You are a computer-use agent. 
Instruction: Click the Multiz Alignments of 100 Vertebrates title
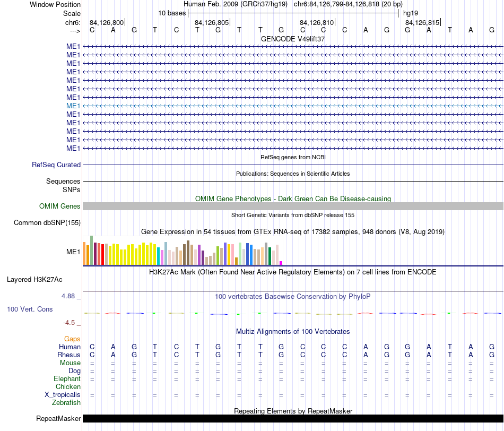(293, 332)
